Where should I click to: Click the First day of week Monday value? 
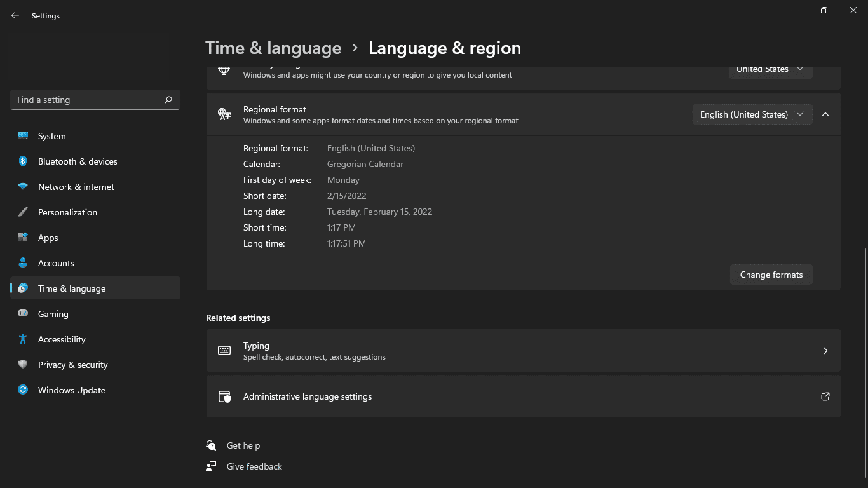[x=343, y=180]
